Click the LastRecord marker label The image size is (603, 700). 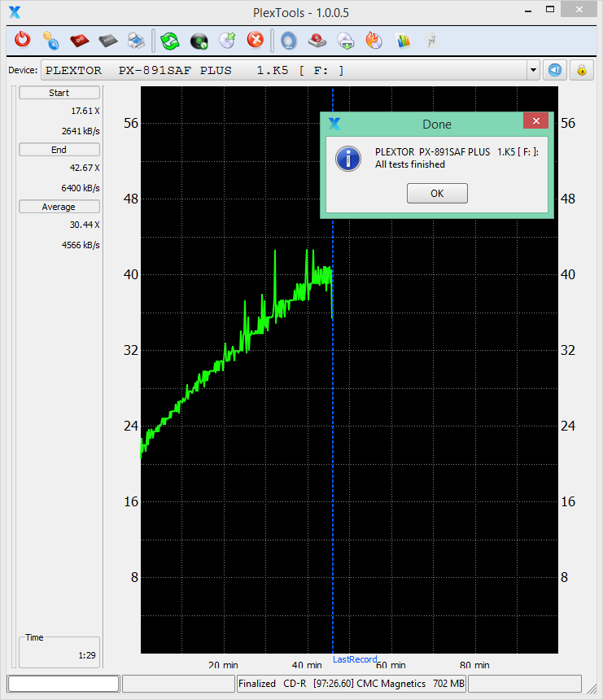[x=355, y=659]
